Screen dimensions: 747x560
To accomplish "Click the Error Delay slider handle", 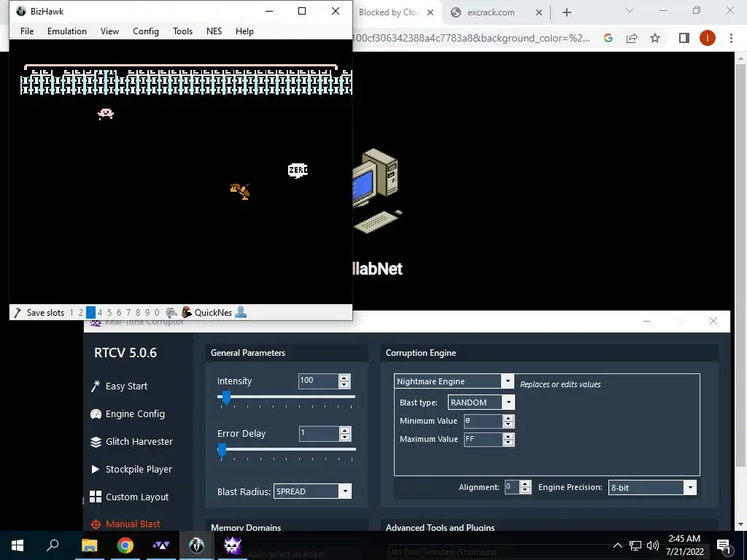I will pyautogui.click(x=222, y=449).
